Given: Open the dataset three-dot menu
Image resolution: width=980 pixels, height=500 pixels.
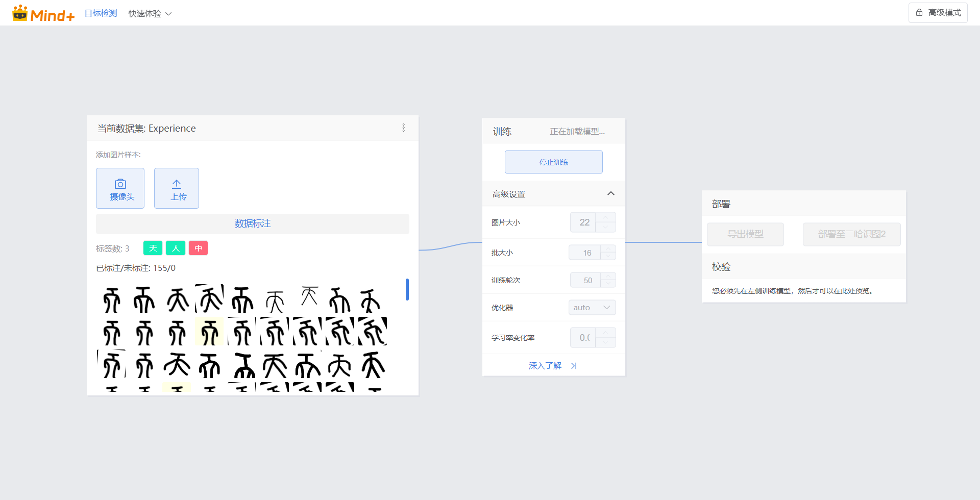Looking at the screenshot, I should tap(403, 128).
